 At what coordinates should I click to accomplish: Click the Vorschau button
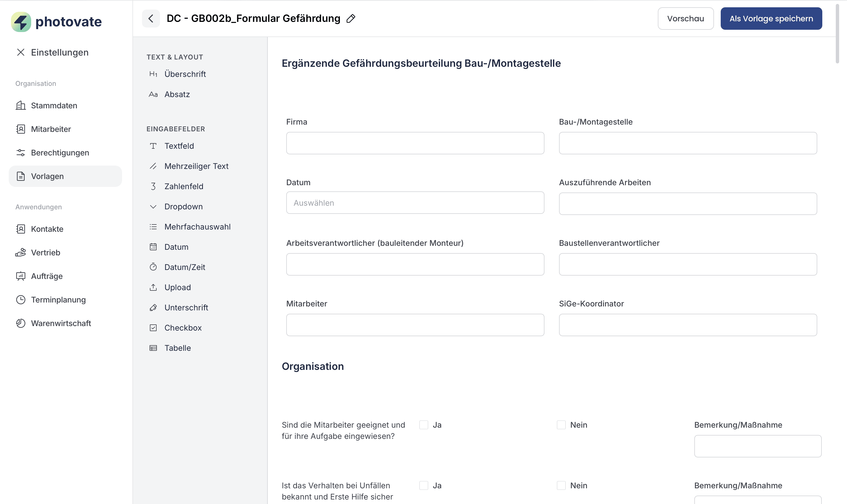685,19
